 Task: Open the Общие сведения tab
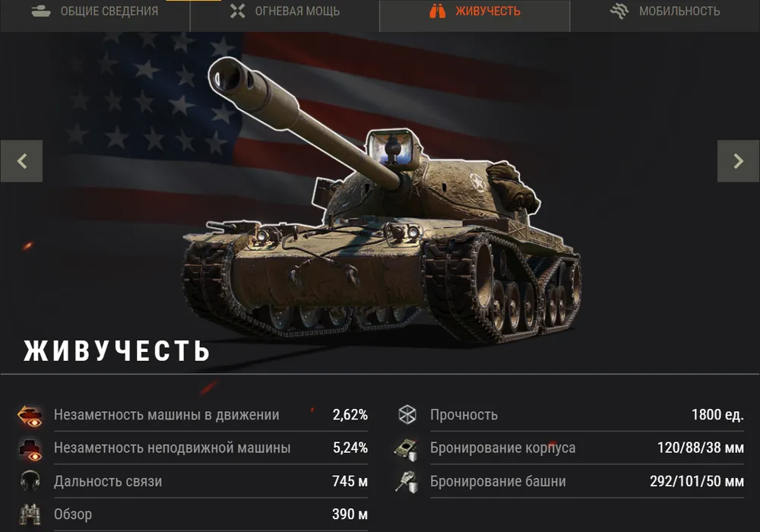tap(95, 11)
